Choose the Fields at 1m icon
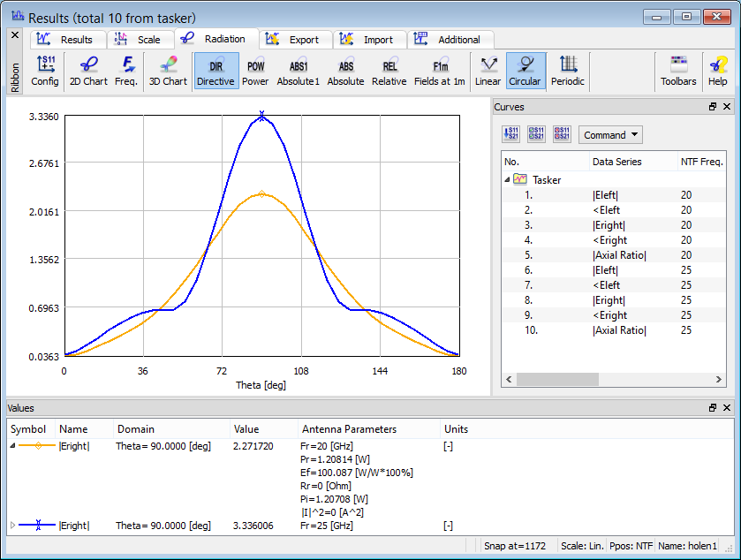 pyautogui.click(x=439, y=71)
